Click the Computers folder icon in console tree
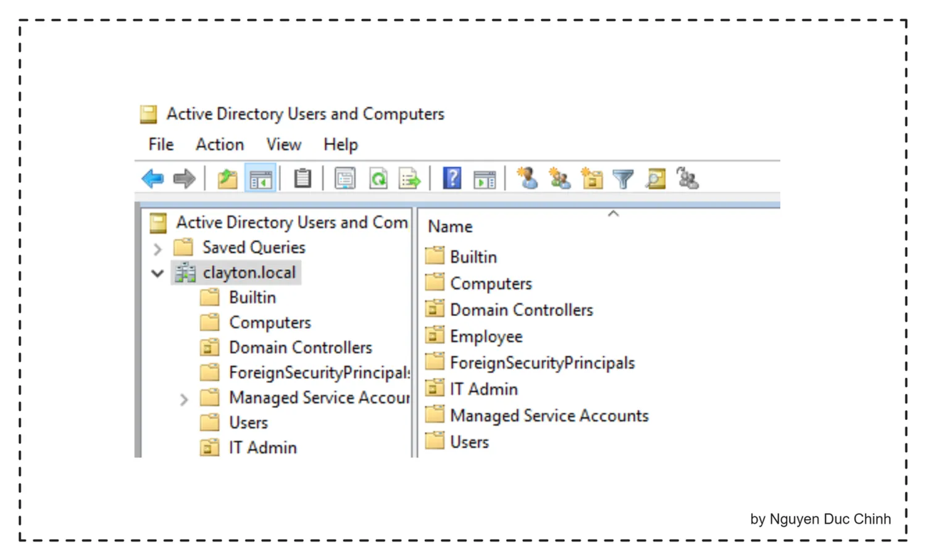Screen dimensions: 926x560 coord(210,322)
